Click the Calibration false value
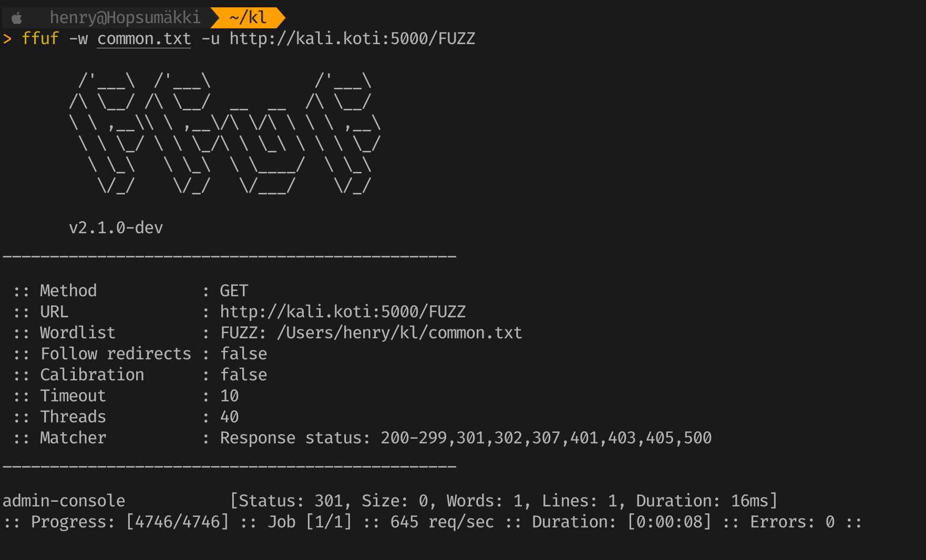The image size is (926, 560). click(x=243, y=375)
